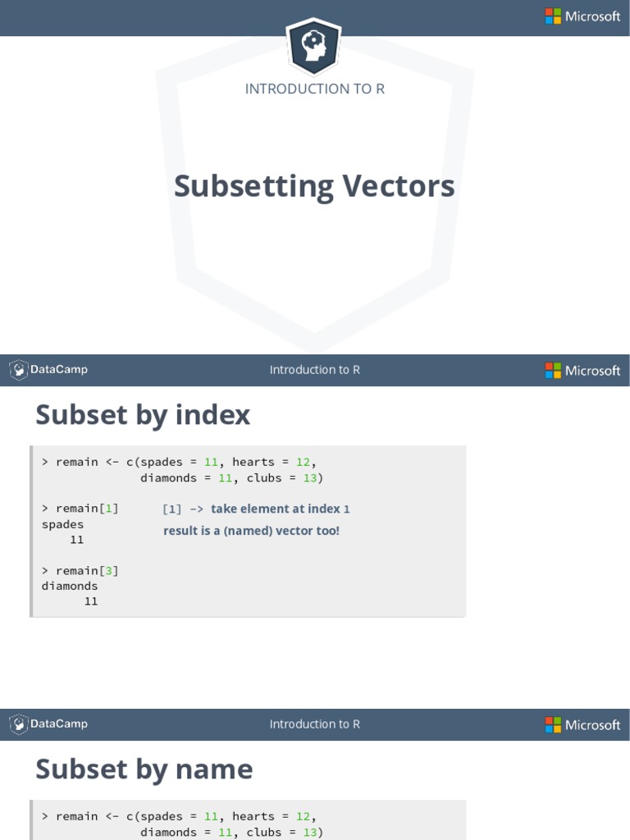The image size is (630, 840).
Task: Click Microsoft logo on Subset by name slide
Action: (x=582, y=724)
